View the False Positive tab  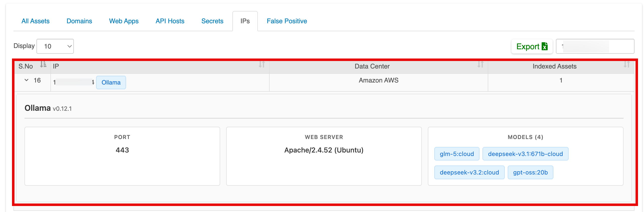pos(287,21)
